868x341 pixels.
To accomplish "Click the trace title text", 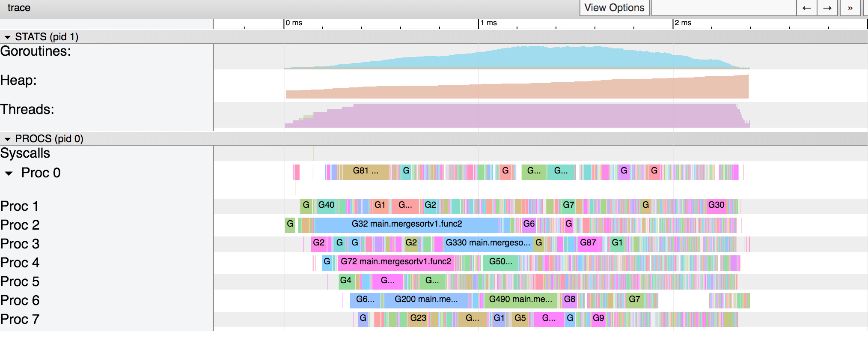I will 19,8.
